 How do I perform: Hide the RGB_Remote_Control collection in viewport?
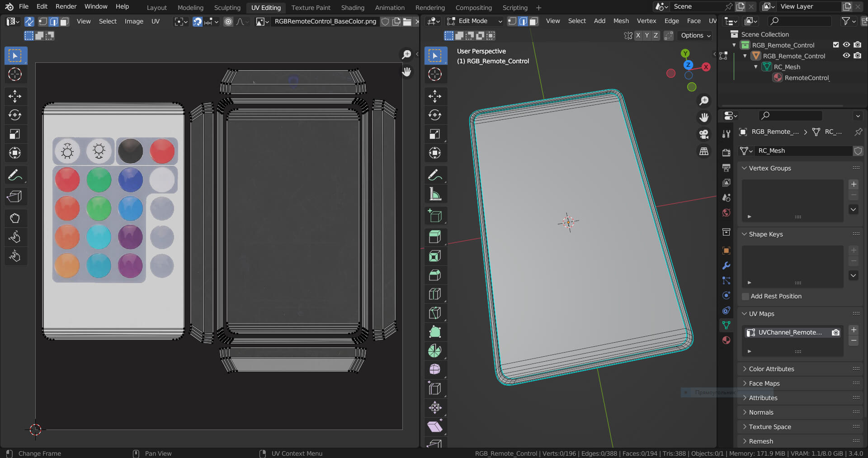tap(846, 45)
